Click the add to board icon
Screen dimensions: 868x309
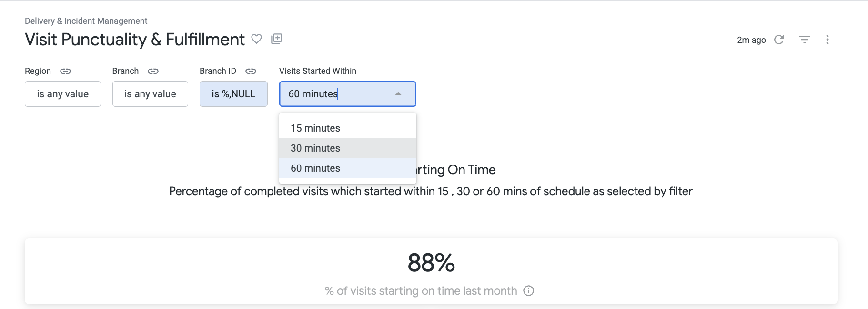click(276, 39)
